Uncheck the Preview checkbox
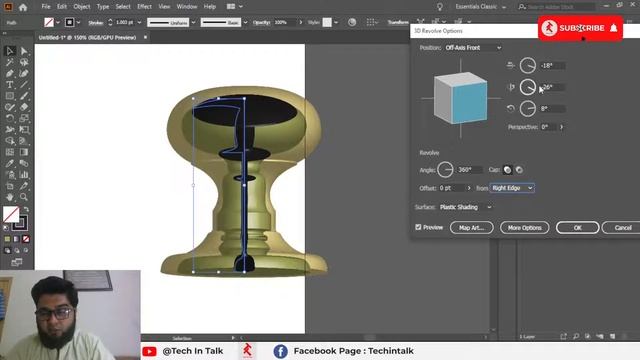The image size is (640, 360). click(418, 227)
